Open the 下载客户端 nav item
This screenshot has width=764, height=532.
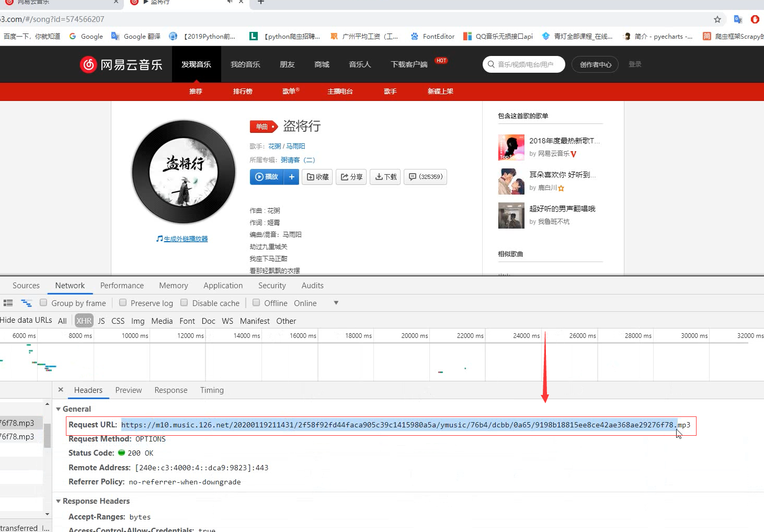[409, 64]
